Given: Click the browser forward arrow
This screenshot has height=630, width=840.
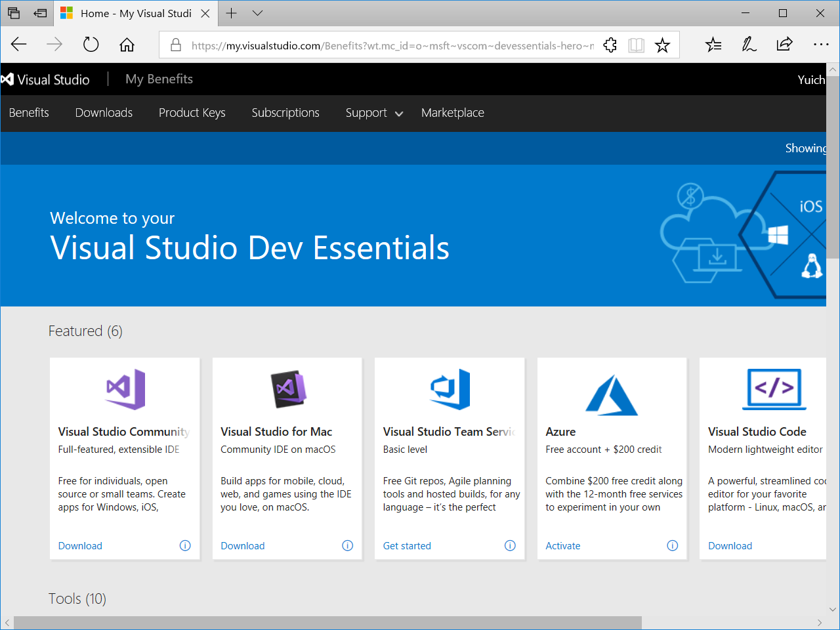Looking at the screenshot, I should point(54,45).
